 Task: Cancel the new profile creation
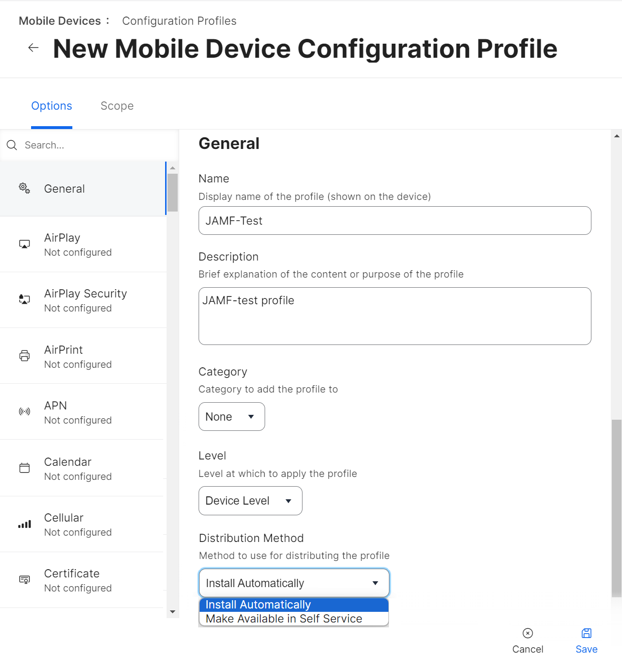click(x=527, y=640)
